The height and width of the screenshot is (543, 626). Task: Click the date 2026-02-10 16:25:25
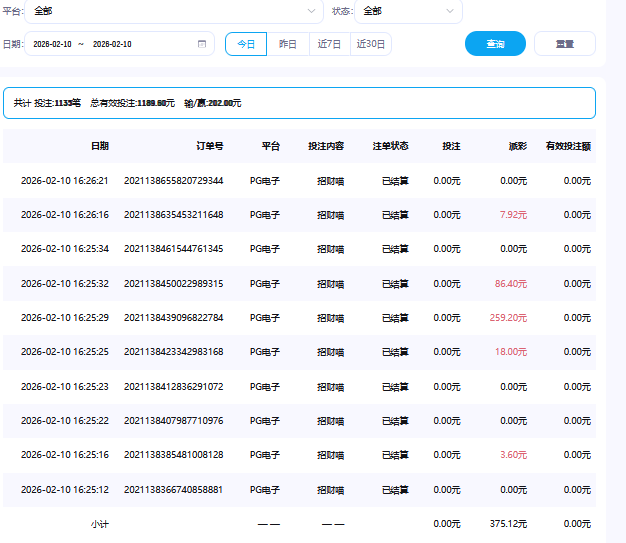[65, 352]
